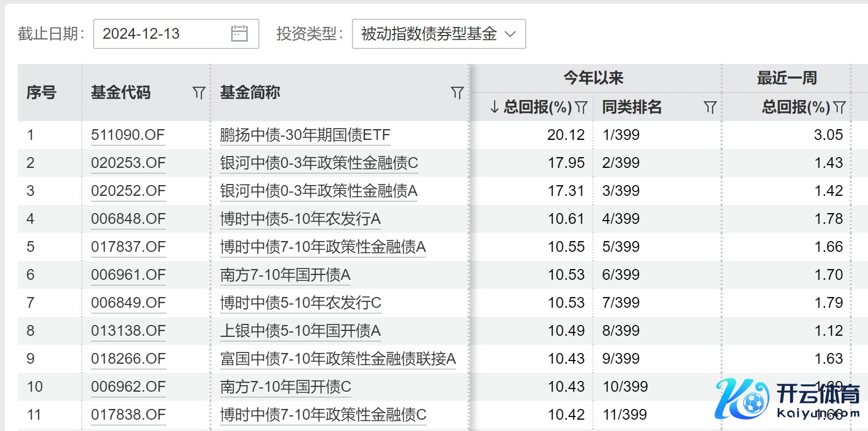The image size is (868, 431).
Task: Click the 同类排名 column header text
Action: pos(632,107)
